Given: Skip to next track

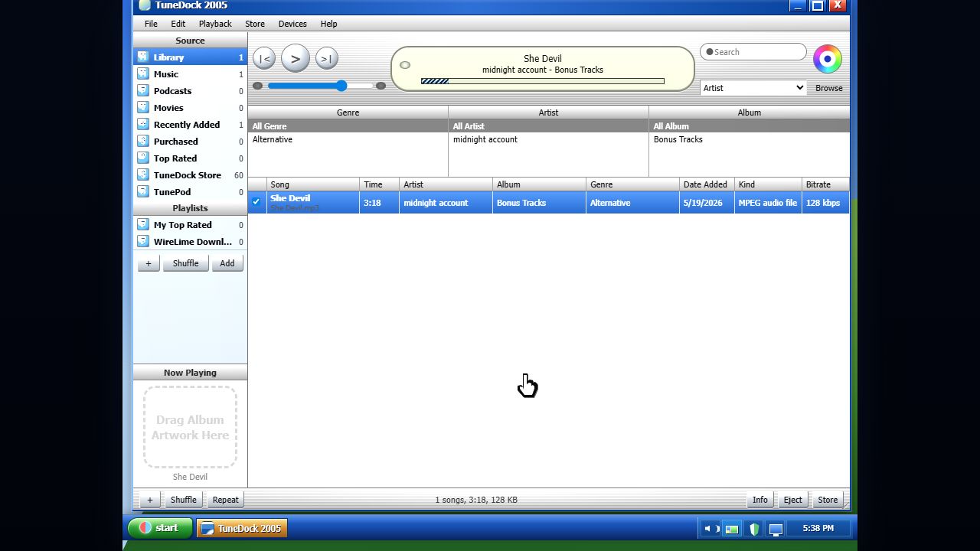Looking at the screenshot, I should (326, 58).
